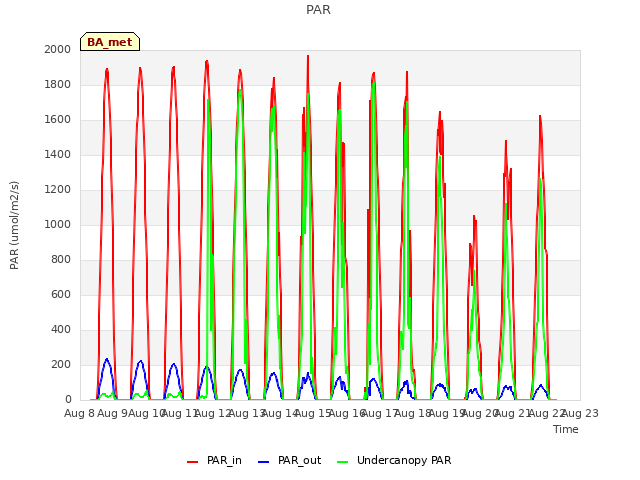
Task: Click the 400 y-axis tick value
Action: (61, 329)
